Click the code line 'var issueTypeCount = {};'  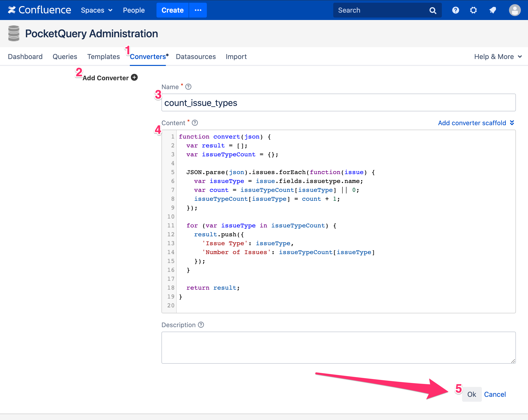[232, 154]
